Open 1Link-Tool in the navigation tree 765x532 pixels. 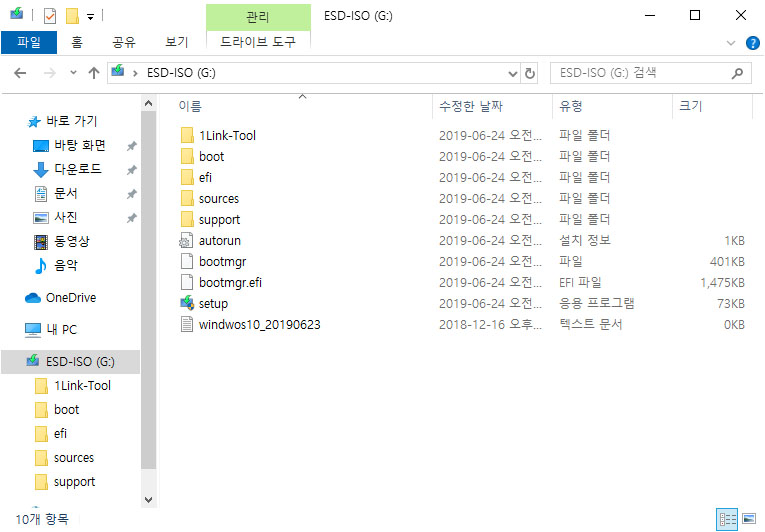click(x=82, y=386)
